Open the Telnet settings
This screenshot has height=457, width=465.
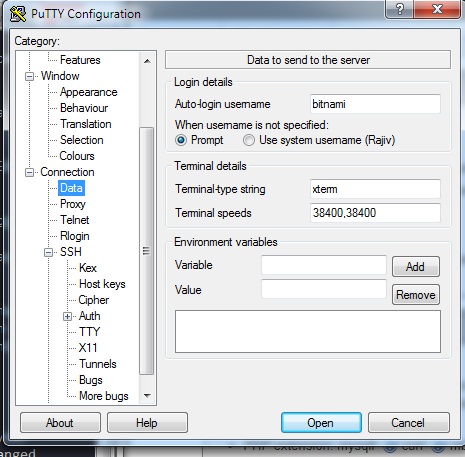75,220
